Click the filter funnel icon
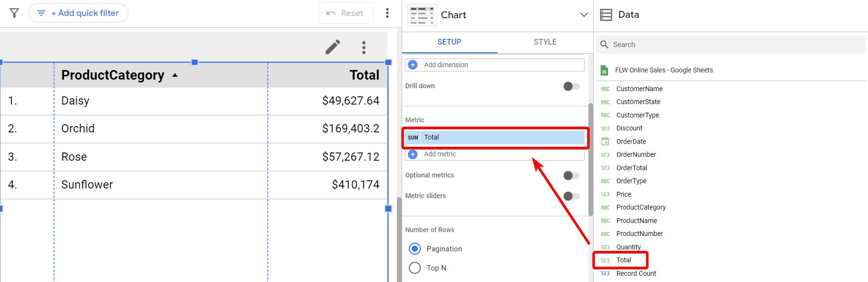 [14, 13]
